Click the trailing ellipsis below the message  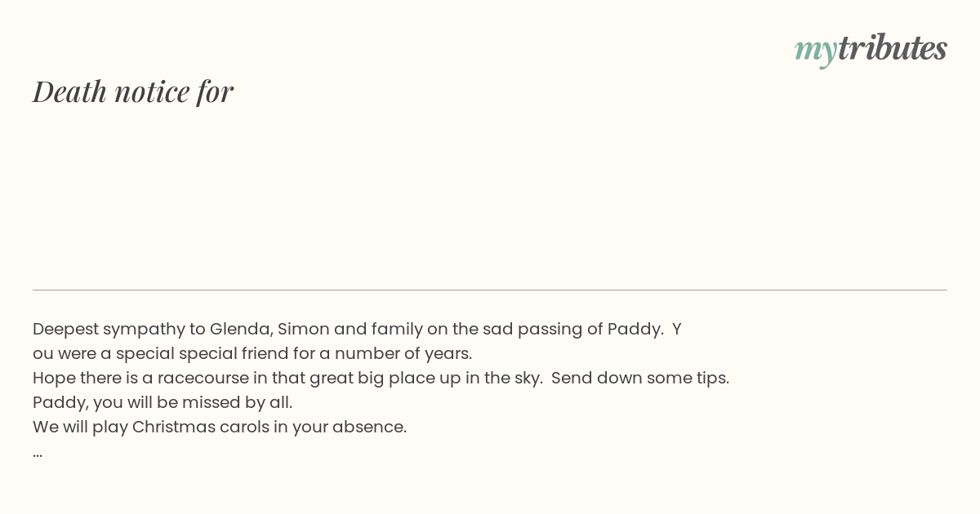38,454
